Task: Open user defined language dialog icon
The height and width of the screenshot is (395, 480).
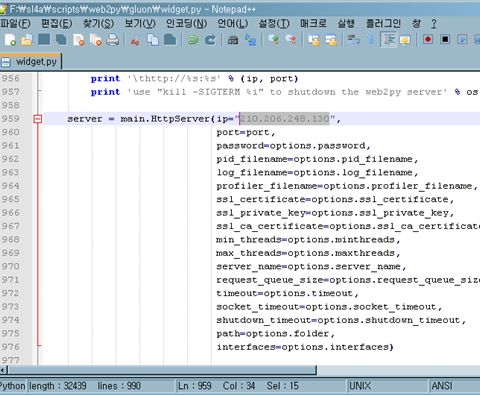Action: [x=405, y=40]
